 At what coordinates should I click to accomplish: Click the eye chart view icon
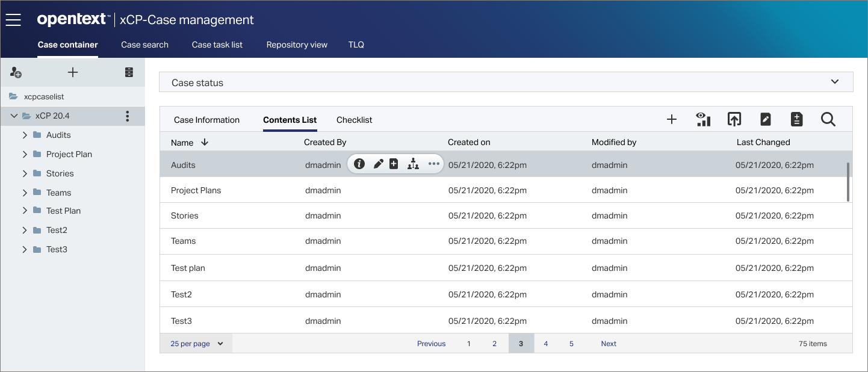[703, 119]
